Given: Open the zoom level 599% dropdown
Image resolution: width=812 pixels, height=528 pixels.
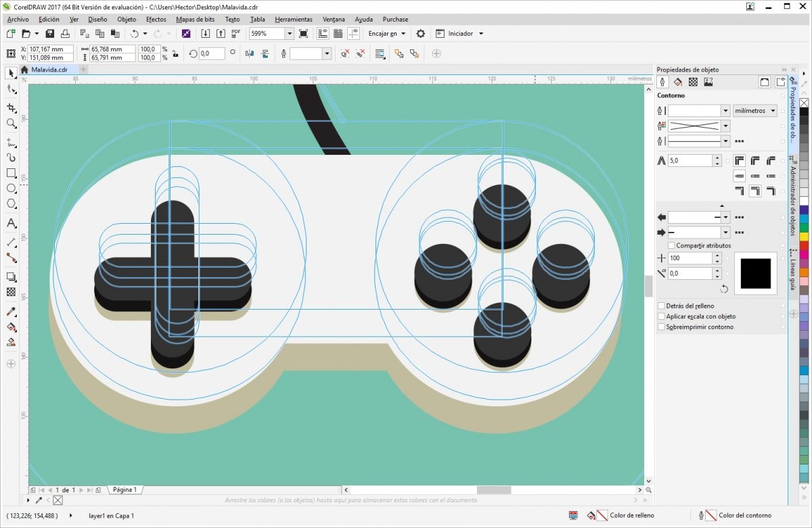Looking at the screenshot, I should tap(289, 33).
